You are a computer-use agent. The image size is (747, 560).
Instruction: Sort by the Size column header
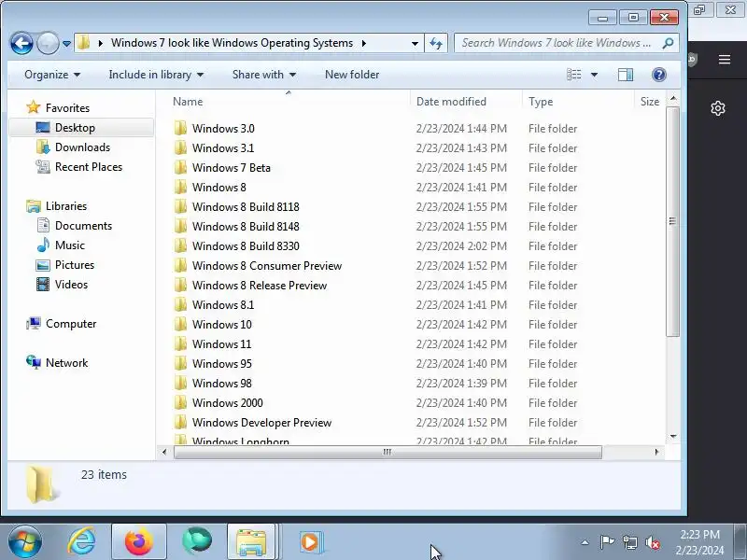click(649, 102)
